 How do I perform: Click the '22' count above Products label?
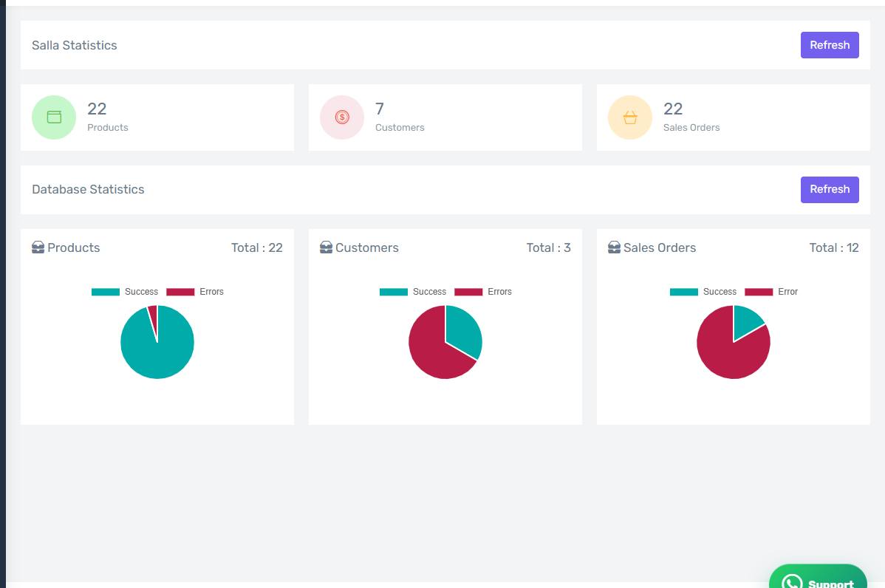[97, 109]
